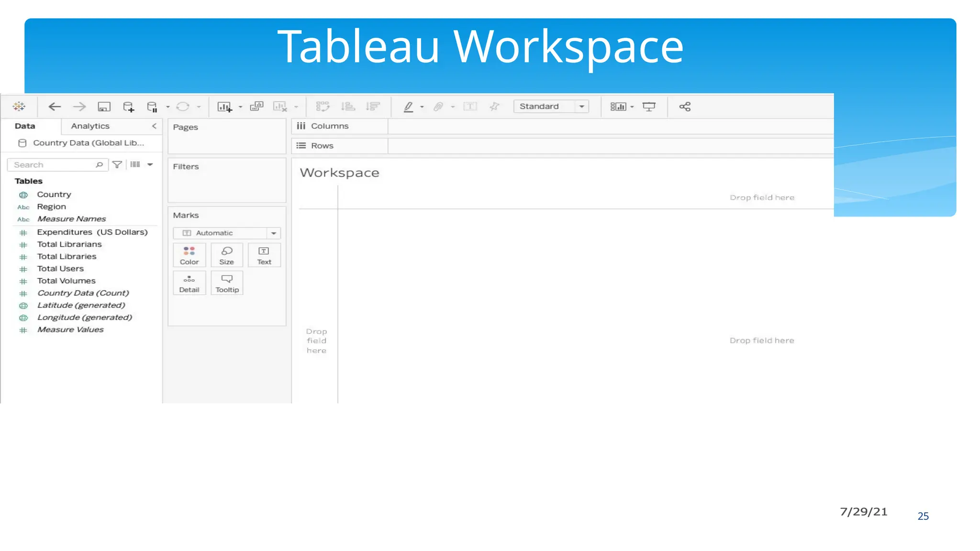Switch to the Data tab
The image size is (980, 551).
25,126
